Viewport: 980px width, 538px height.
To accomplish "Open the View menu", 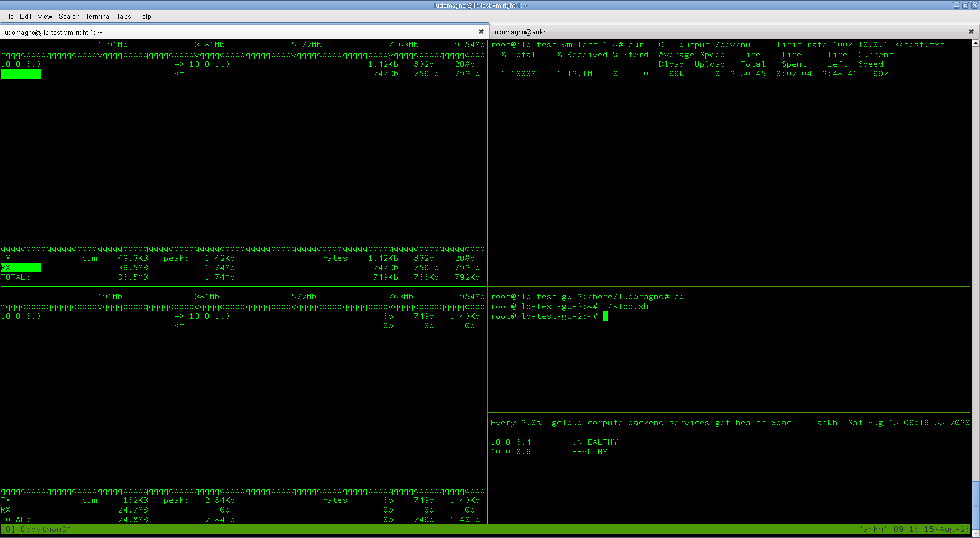I will 45,16.
